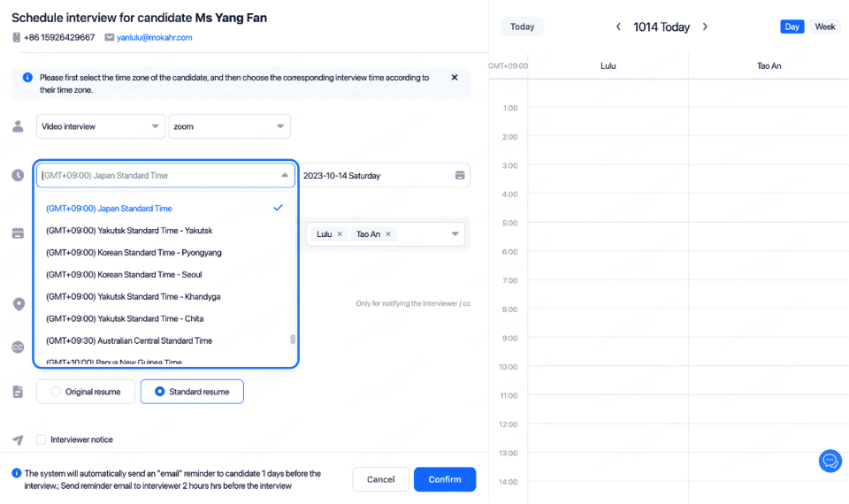The image size is (849, 504).
Task: Click the CC icon on the left
Action: [x=18, y=347]
